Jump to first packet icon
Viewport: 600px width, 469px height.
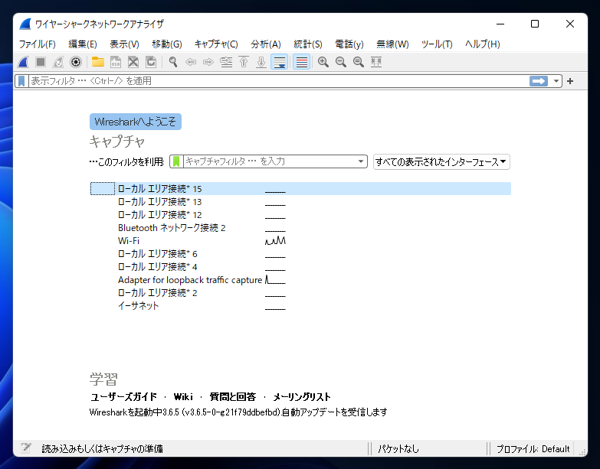coord(244,62)
